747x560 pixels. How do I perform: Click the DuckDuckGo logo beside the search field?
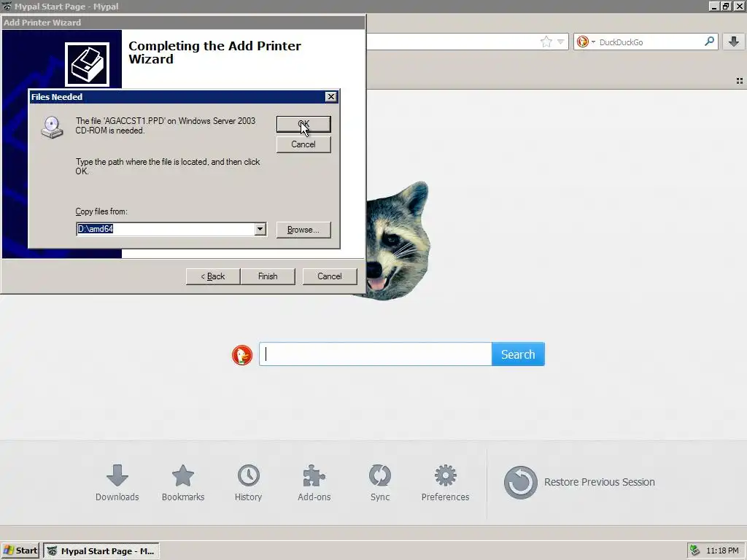coord(242,355)
